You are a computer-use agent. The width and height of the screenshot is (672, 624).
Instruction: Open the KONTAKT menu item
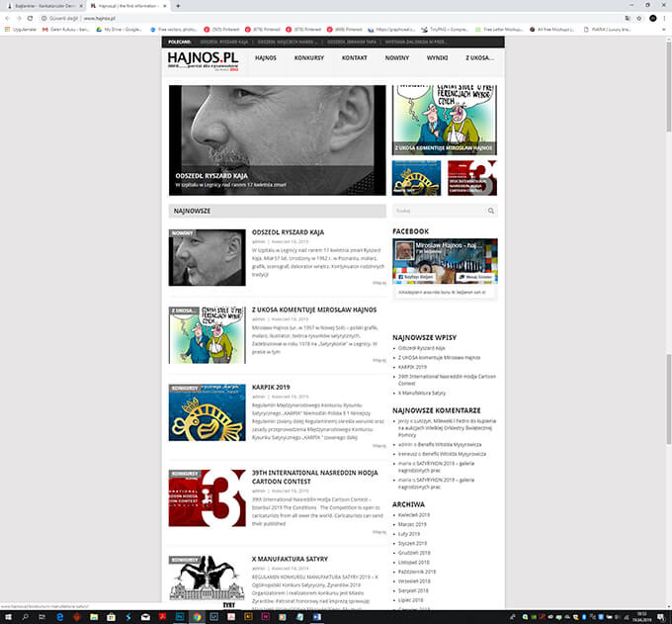355,58
